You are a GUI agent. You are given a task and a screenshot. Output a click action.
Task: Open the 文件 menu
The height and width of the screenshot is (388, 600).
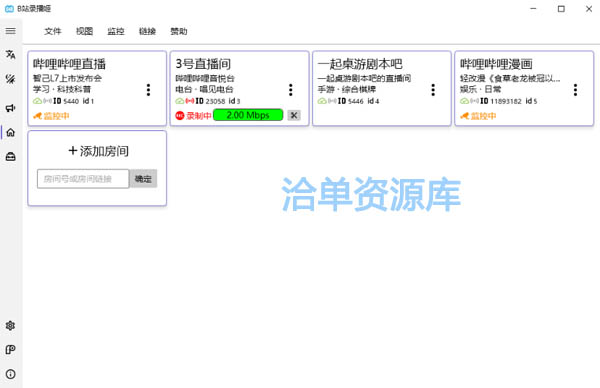tap(53, 31)
